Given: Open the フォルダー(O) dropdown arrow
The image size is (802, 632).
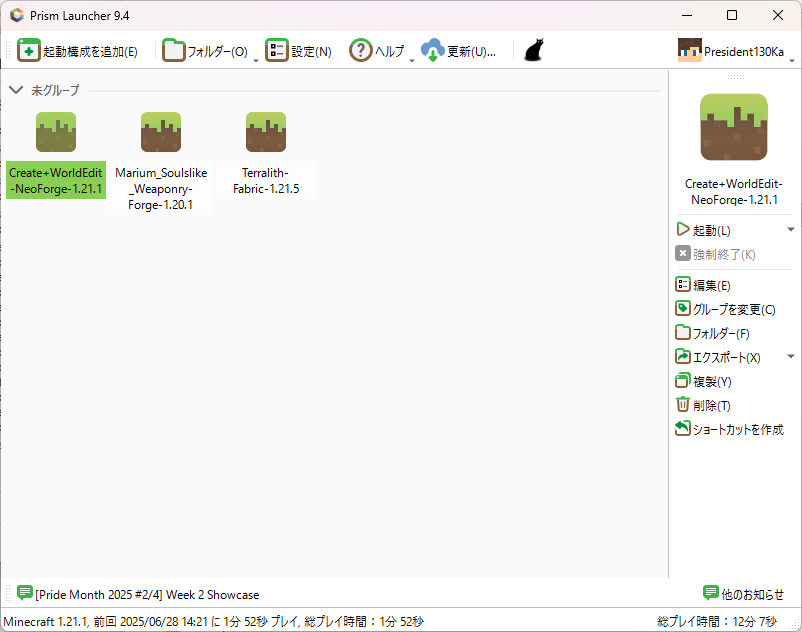Looking at the screenshot, I should coord(256,60).
